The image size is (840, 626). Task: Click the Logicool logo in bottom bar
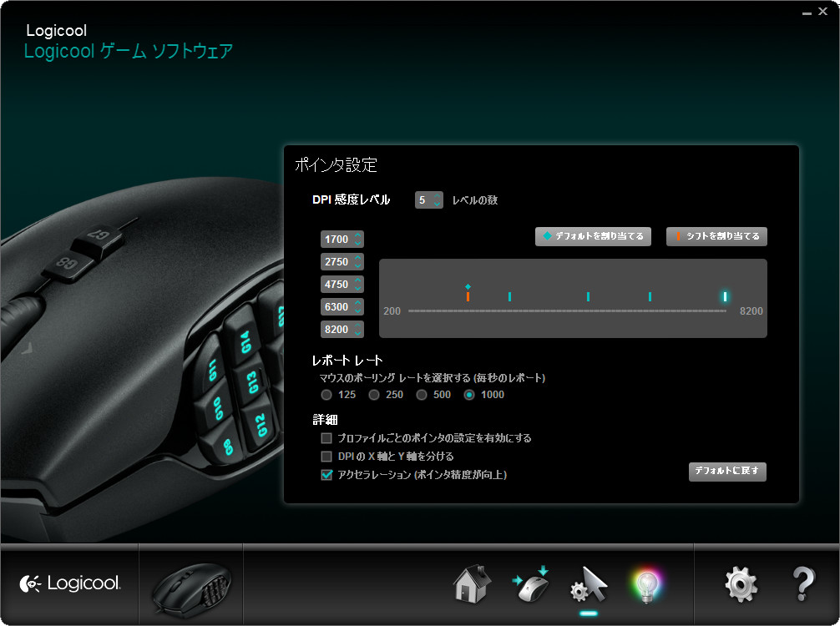70,583
